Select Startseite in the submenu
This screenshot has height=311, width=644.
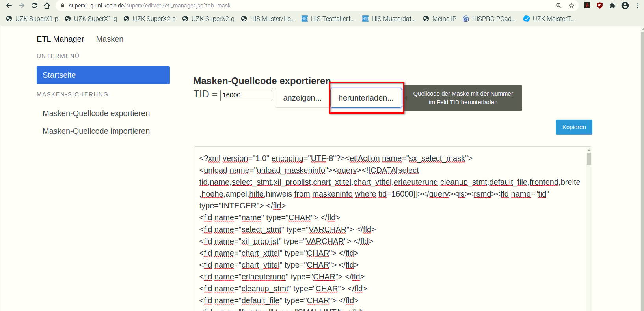pyautogui.click(x=103, y=75)
